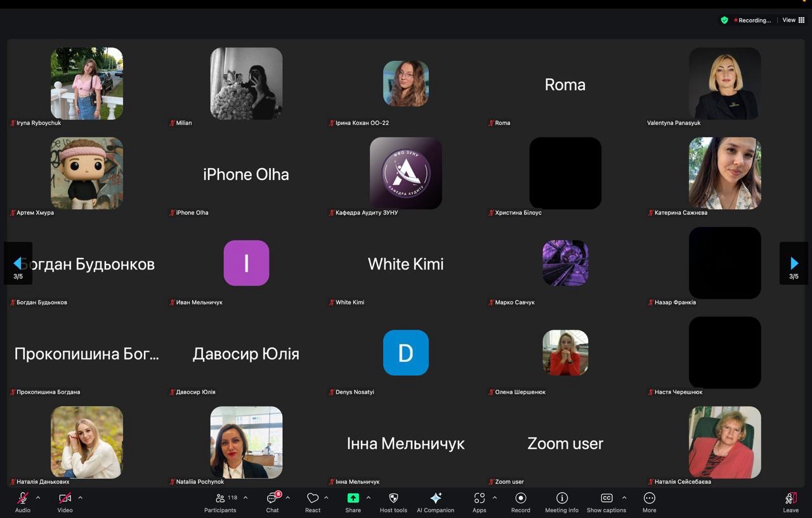Select Valentyna Panasyuk's video tile
The image size is (812, 518).
pyautogui.click(x=724, y=84)
